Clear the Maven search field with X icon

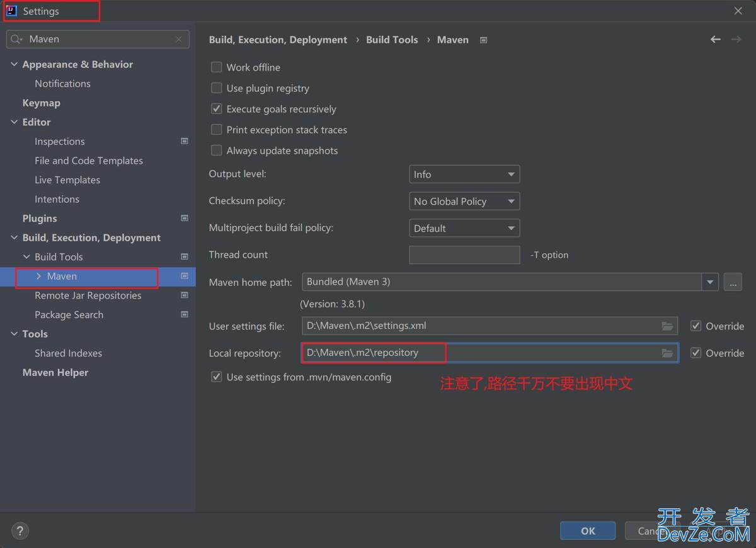(179, 39)
